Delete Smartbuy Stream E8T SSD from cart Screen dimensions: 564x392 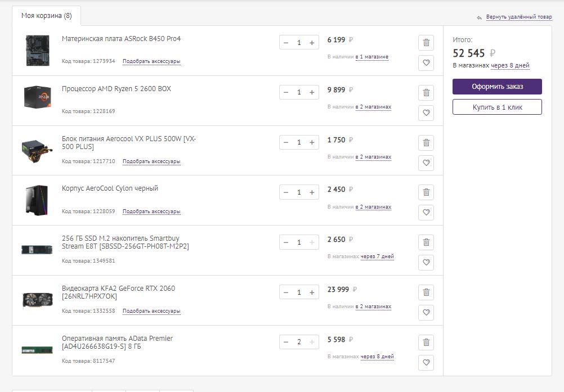coord(426,242)
